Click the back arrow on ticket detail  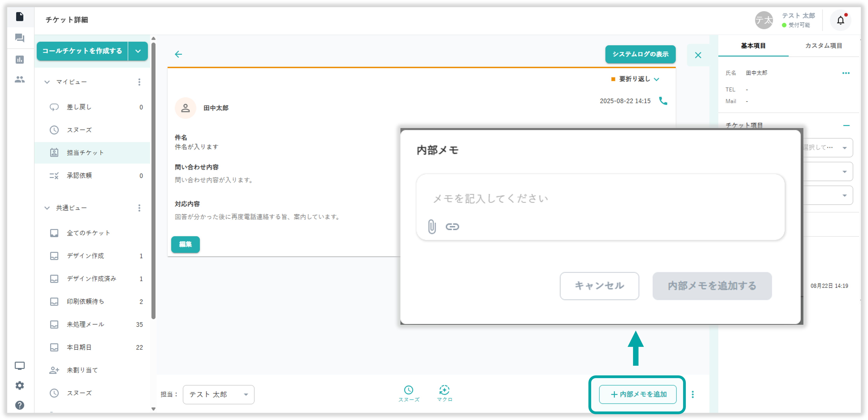(178, 54)
